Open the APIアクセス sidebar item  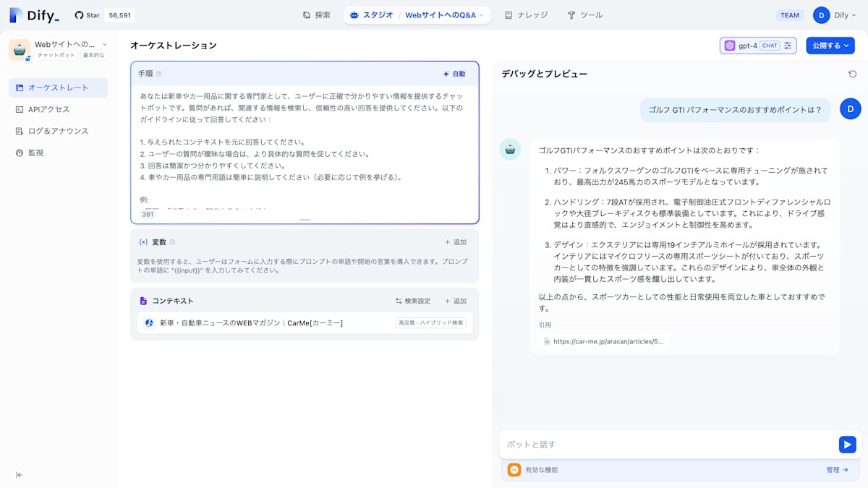pyautogui.click(x=43, y=109)
